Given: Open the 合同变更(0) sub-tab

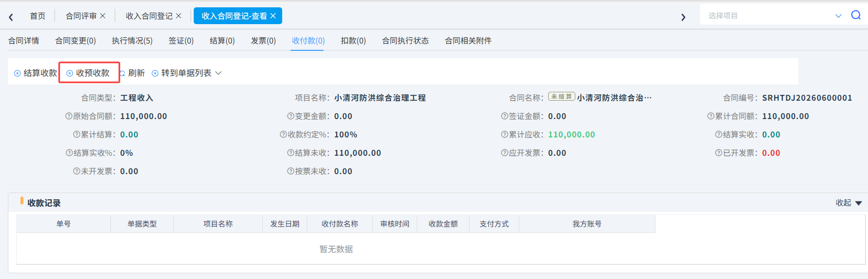Looking at the screenshot, I should (x=75, y=40).
